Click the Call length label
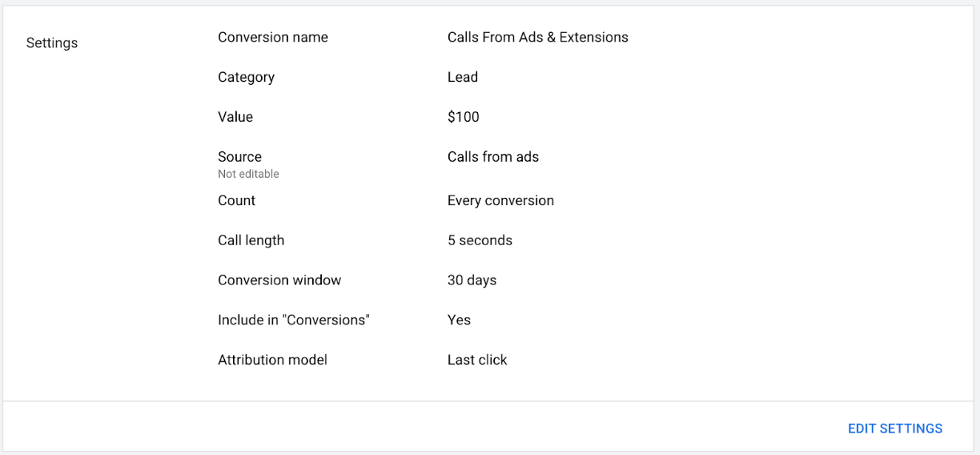 251,240
